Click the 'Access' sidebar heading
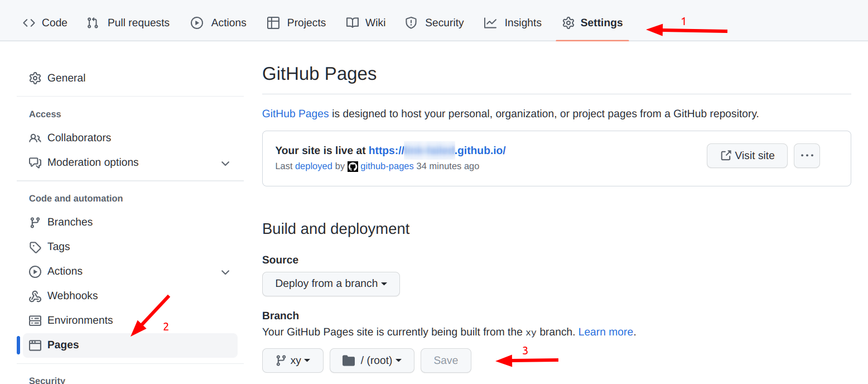This screenshot has height=384, width=868. (x=45, y=114)
